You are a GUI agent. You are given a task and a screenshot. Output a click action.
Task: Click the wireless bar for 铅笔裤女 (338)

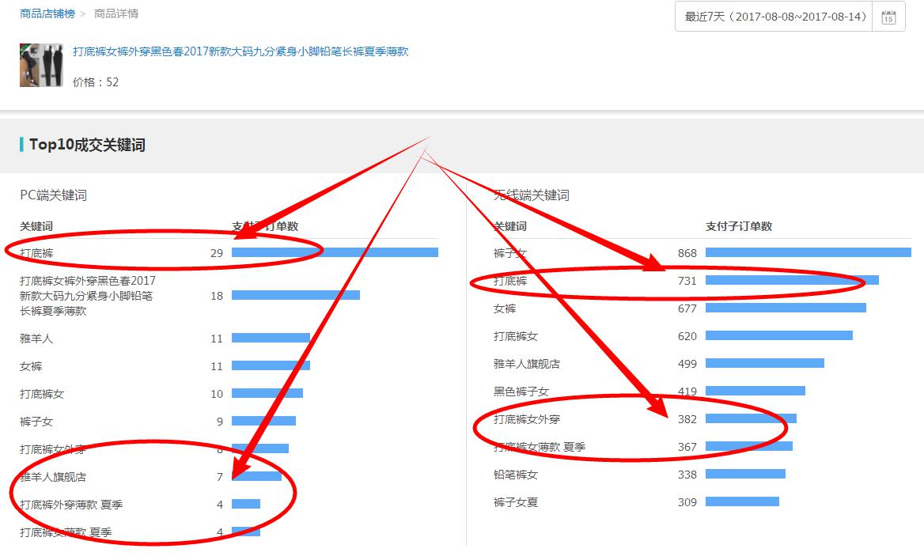pyautogui.click(x=745, y=474)
